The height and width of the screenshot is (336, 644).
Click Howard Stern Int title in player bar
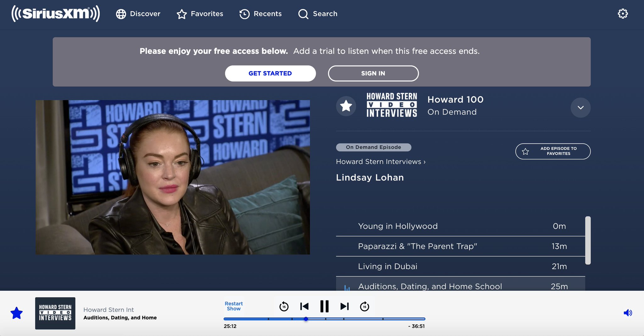[108, 310]
